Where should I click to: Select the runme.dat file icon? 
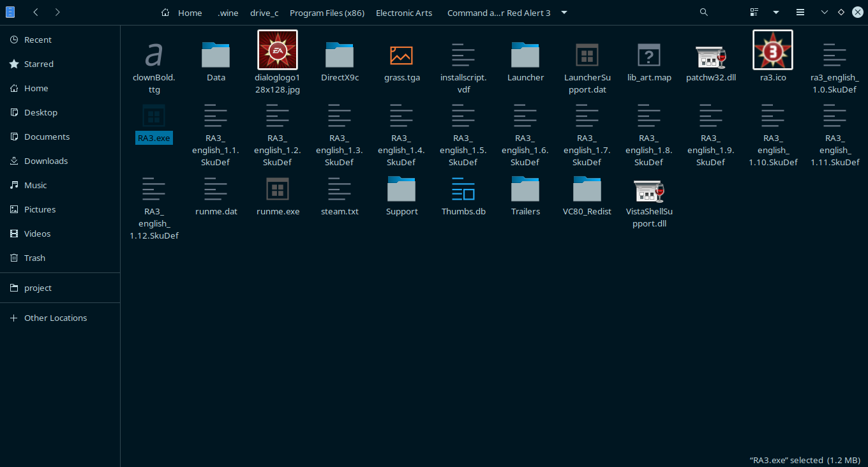pos(216,189)
